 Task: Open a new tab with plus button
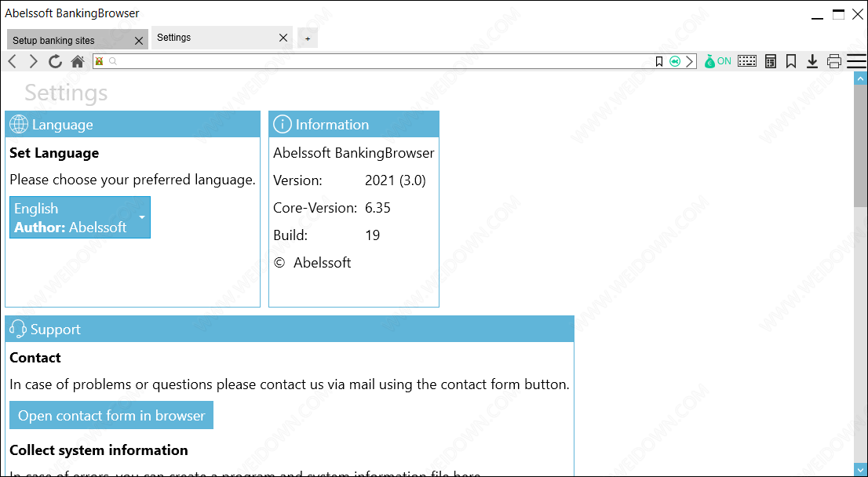pos(308,38)
